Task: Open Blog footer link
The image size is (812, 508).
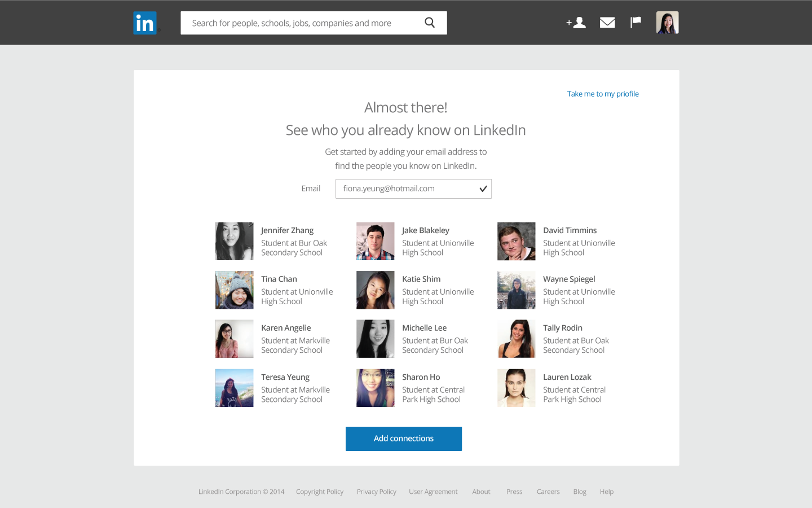Action: point(580,492)
